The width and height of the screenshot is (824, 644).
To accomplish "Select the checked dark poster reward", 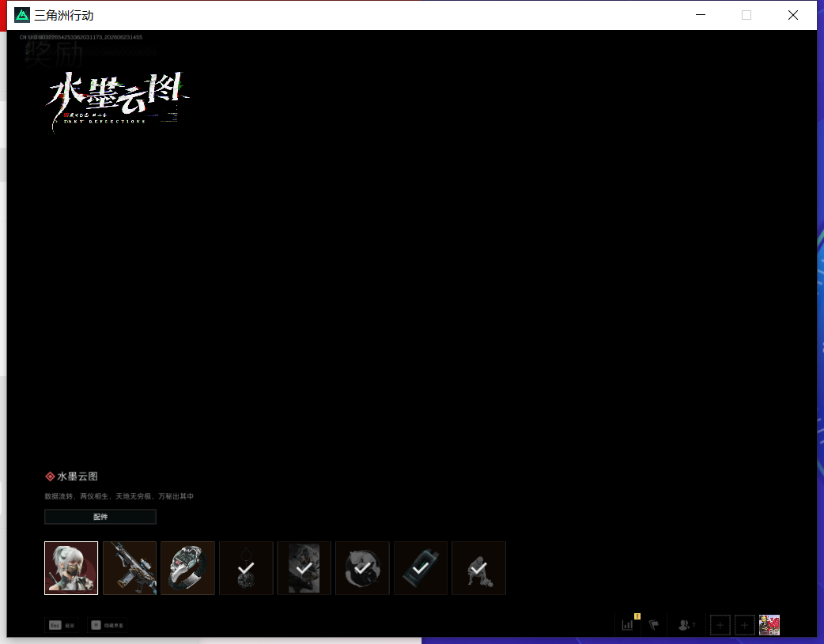I will 304,568.
